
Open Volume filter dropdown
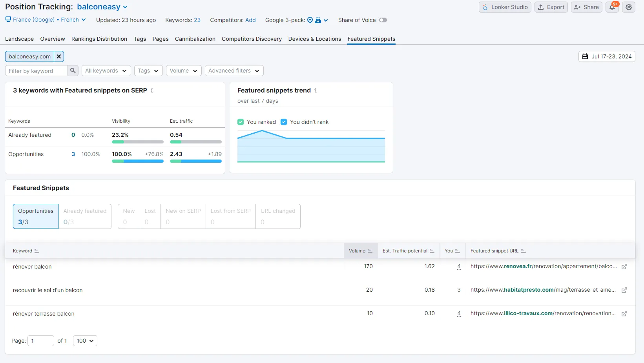tap(184, 71)
